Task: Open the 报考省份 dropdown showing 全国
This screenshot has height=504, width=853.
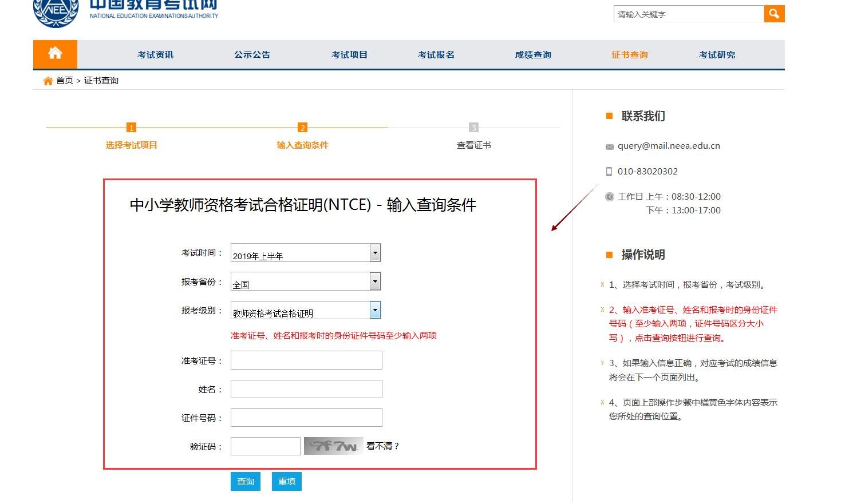Action: [x=374, y=281]
